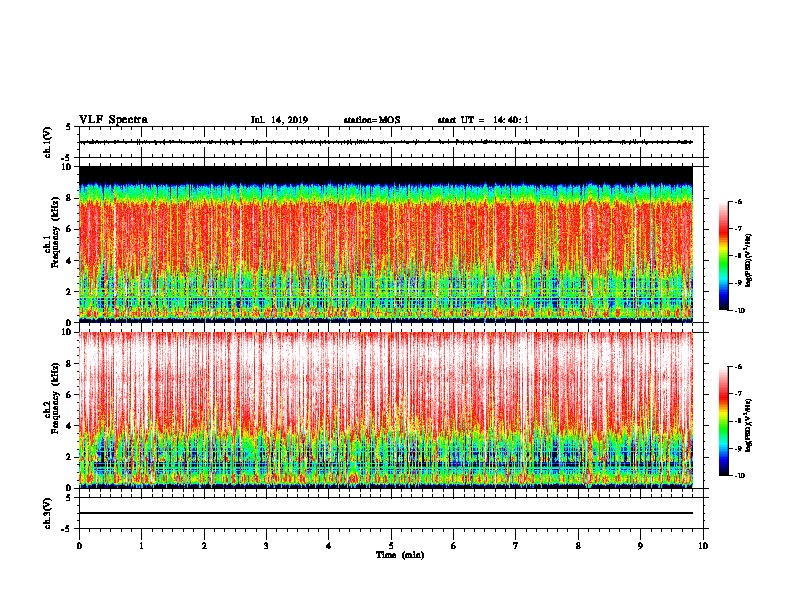Click the final time axis tick label 10

(703, 546)
